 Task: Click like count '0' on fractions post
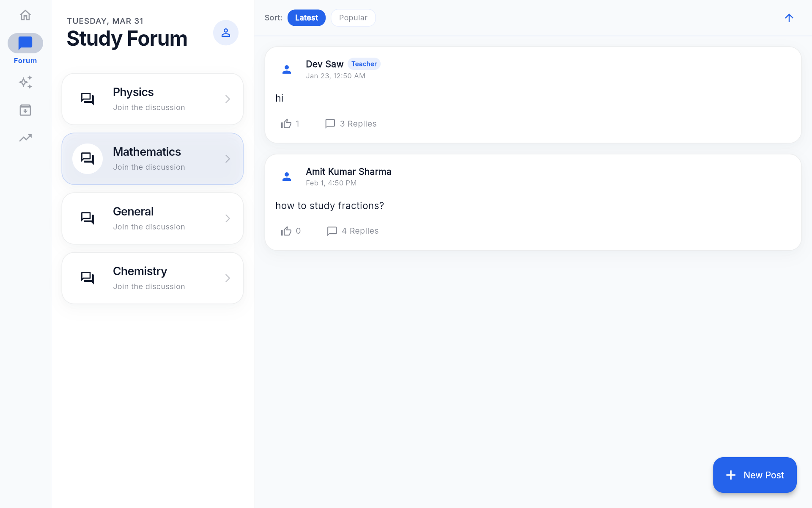tap(298, 231)
